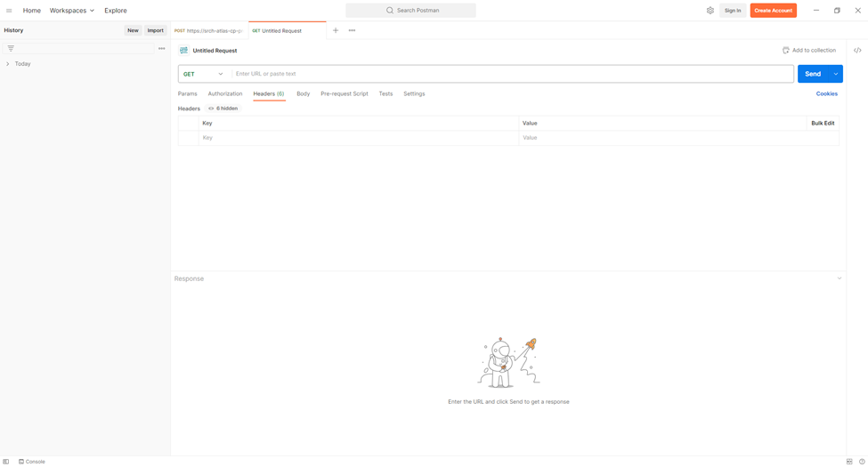Toggle the sidebar icon in status bar
This screenshot has width=868, height=467.
tap(6, 462)
